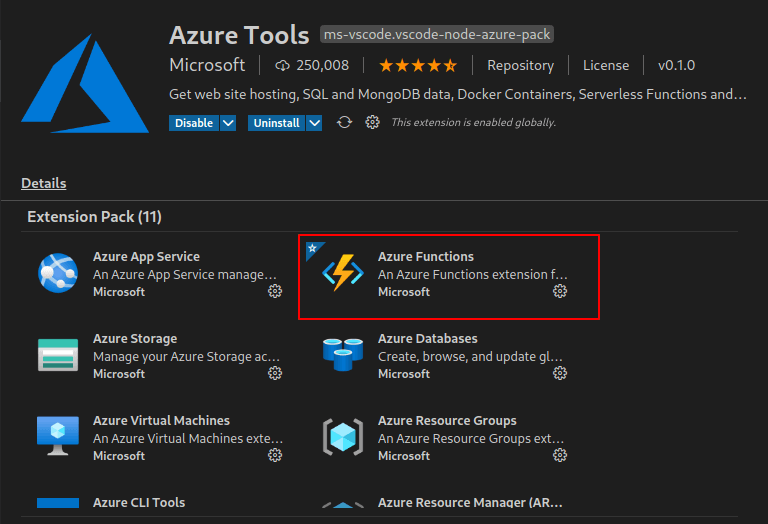Click the 250,008 install count
This screenshot has height=524, width=768.
click(x=322, y=65)
